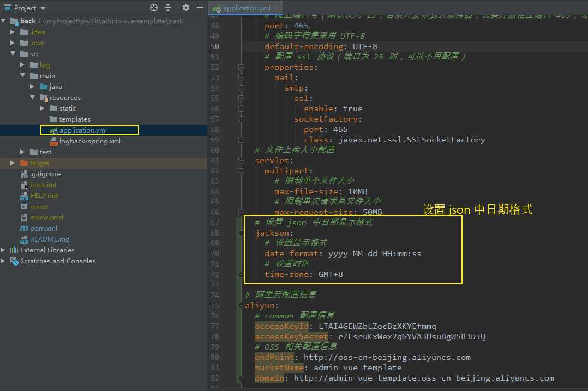Click the .gitignore file icon
The height and width of the screenshot is (391, 588).
pyautogui.click(x=24, y=174)
